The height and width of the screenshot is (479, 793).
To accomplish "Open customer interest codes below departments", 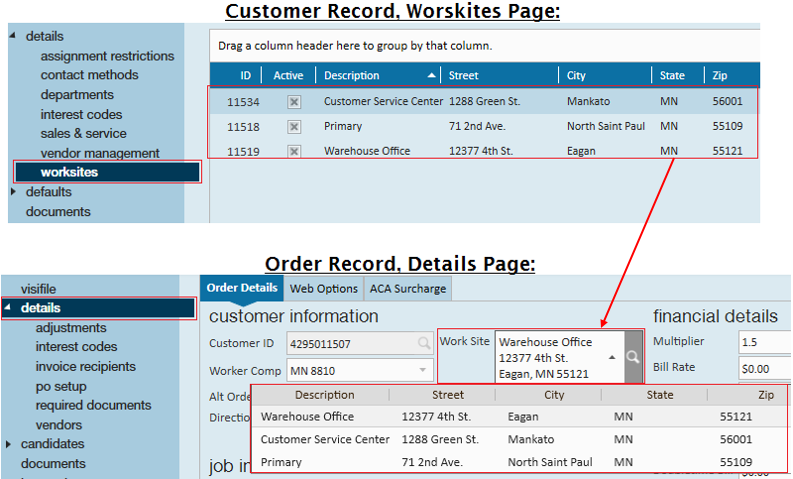I will (81, 114).
